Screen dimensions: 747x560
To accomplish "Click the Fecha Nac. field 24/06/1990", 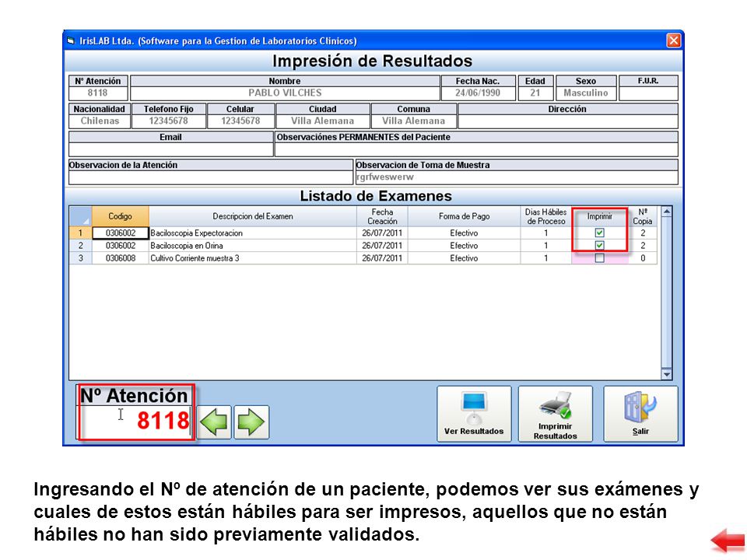I will 478,93.
